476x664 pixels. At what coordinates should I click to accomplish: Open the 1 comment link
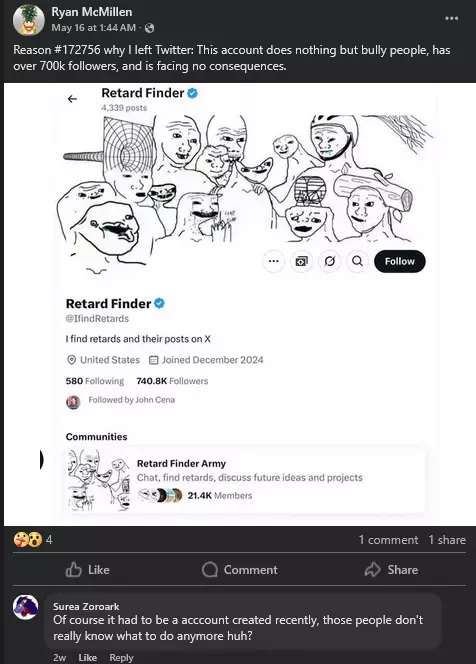click(x=388, y=540)
